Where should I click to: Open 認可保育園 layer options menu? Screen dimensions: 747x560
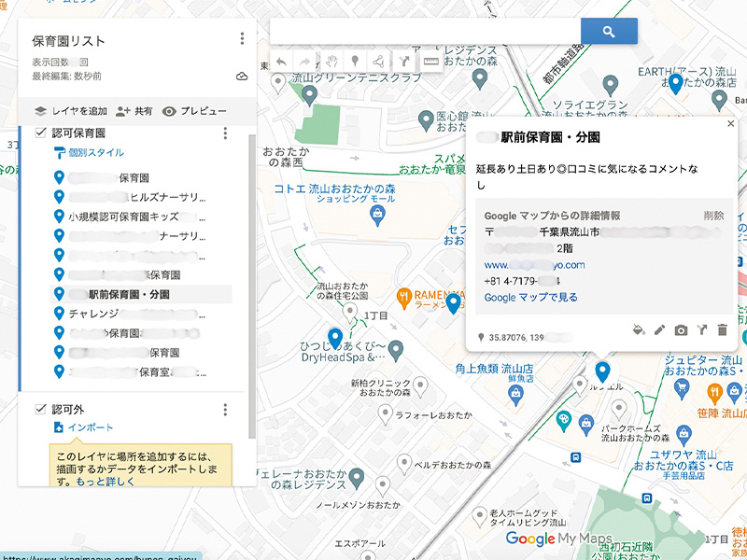(x=225, y=133)
